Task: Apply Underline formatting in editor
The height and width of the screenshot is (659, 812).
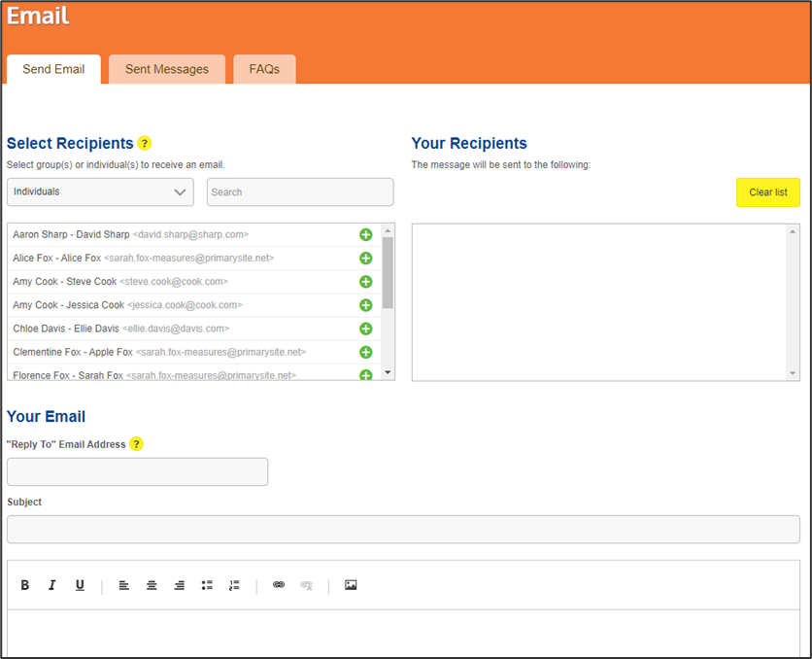Action: [x=80, y=585]
